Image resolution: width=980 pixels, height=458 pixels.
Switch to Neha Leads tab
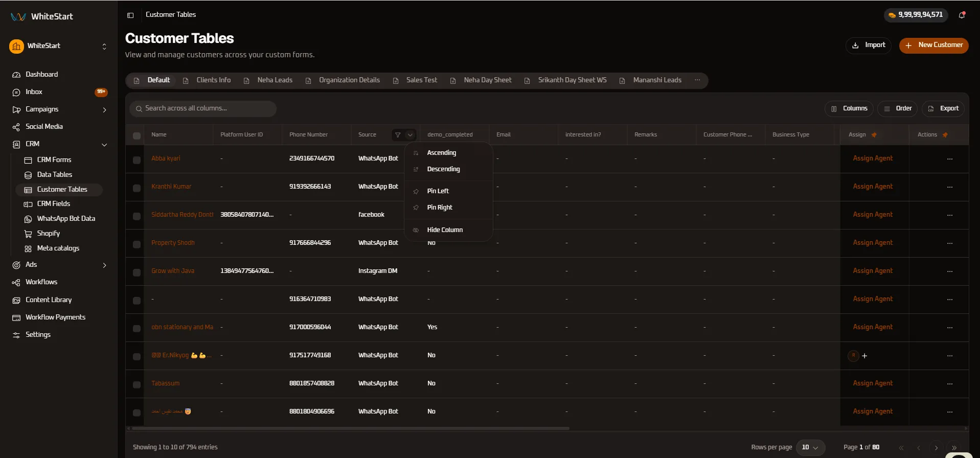click(x=268, y=80)
